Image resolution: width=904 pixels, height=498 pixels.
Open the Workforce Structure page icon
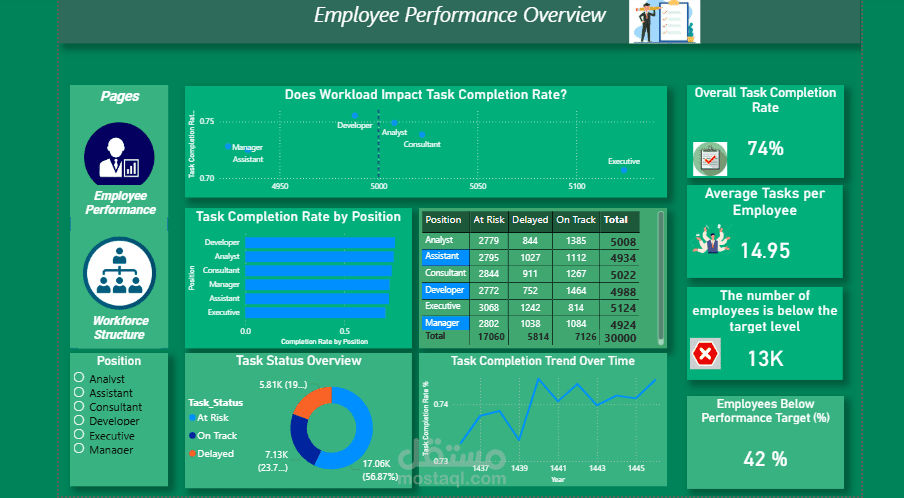(119, 273)
